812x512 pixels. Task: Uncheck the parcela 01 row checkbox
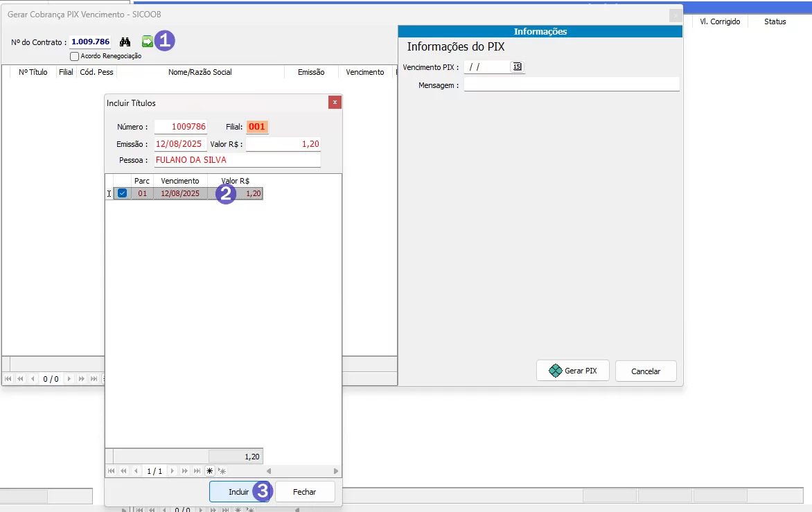(x=123, y=194)
